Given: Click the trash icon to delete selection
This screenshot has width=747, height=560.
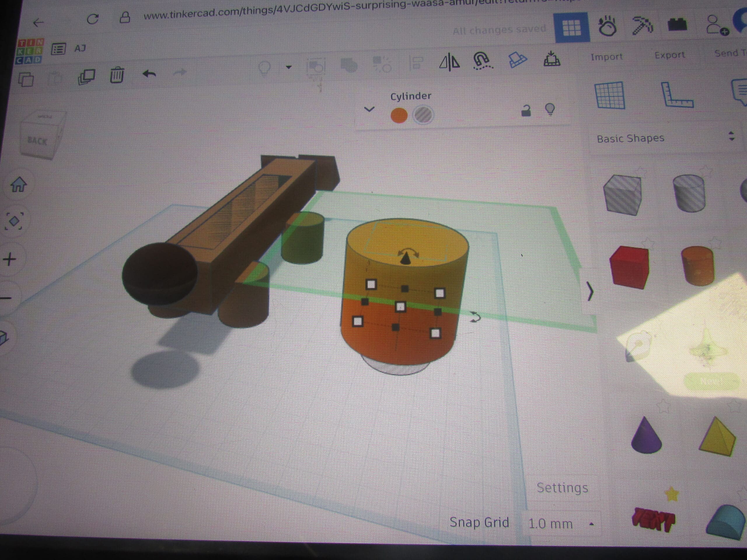Looking at the screenshot, I should (x=116, y=76).
